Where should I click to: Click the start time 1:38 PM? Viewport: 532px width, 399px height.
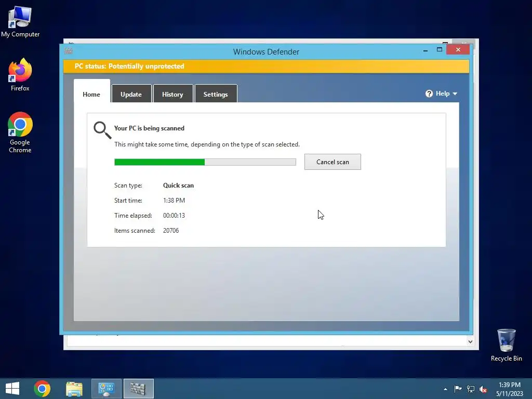coord(174,200)
